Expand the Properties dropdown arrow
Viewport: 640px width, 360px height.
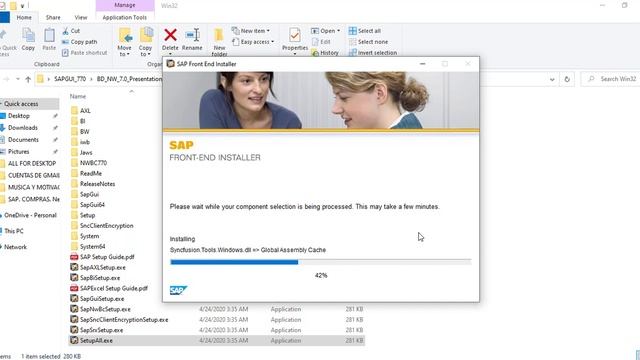295,54
